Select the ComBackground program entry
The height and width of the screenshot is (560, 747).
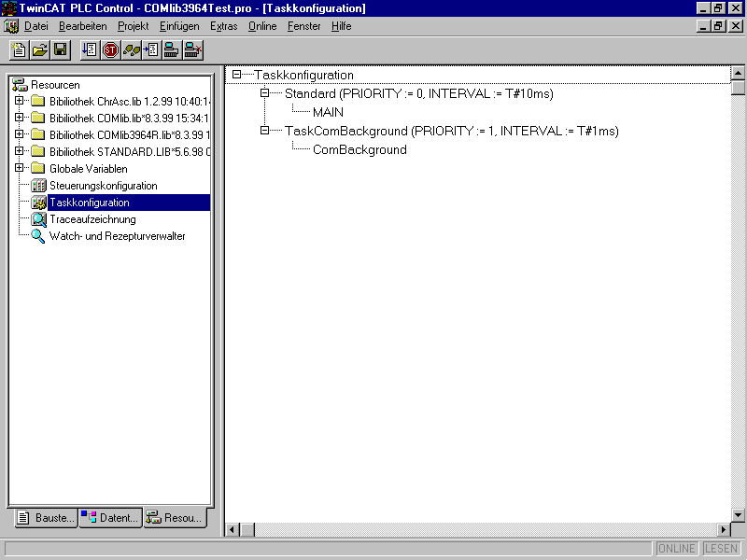point(359,149)
